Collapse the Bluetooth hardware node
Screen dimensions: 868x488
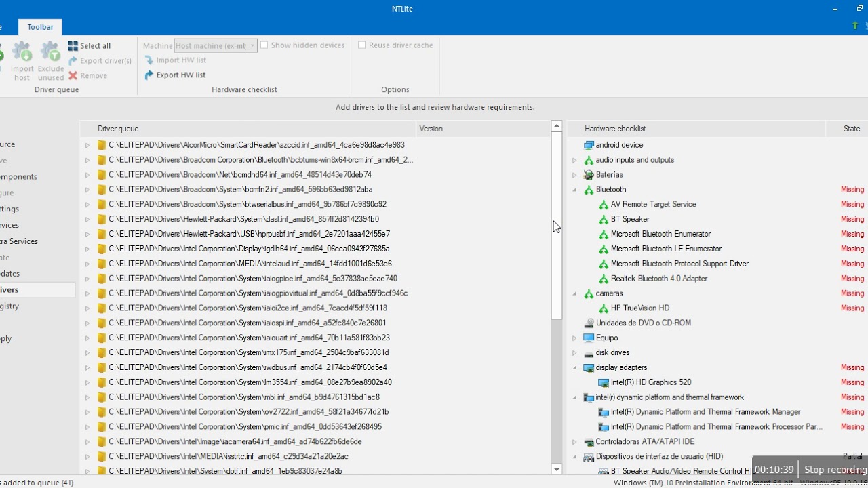pyautogui.click(x=574, y=190)
